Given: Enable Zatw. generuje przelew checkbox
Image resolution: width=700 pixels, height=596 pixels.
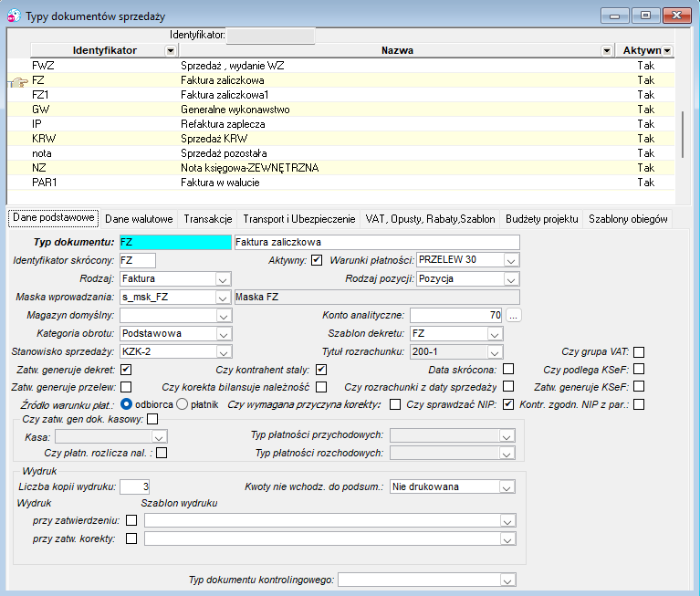Looking at the screenshot, I should click(x=126, y=387).
